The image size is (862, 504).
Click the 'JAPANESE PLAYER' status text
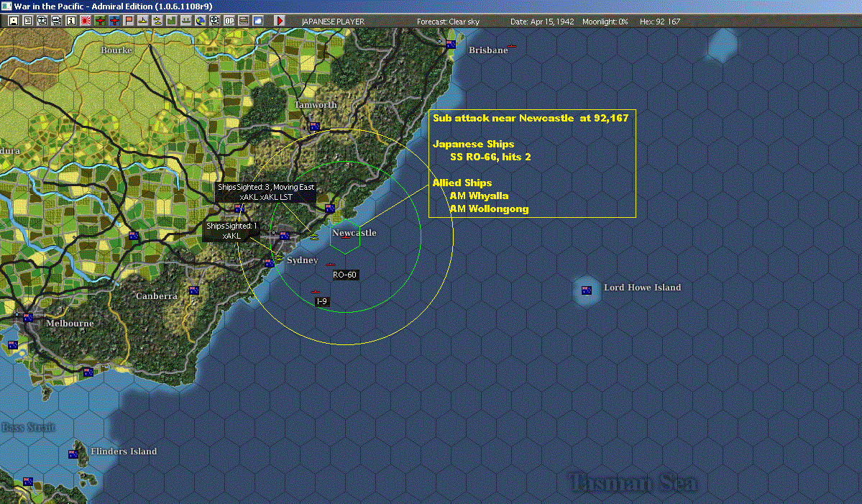[333, 22]
